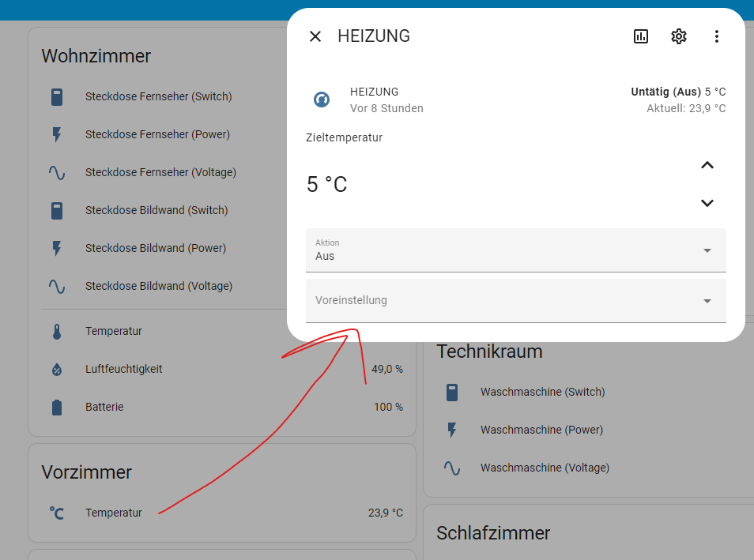Open the Luftfeuchtigkeit humidity entity
This screenshot has width=754, height=560.
(222, 369)
